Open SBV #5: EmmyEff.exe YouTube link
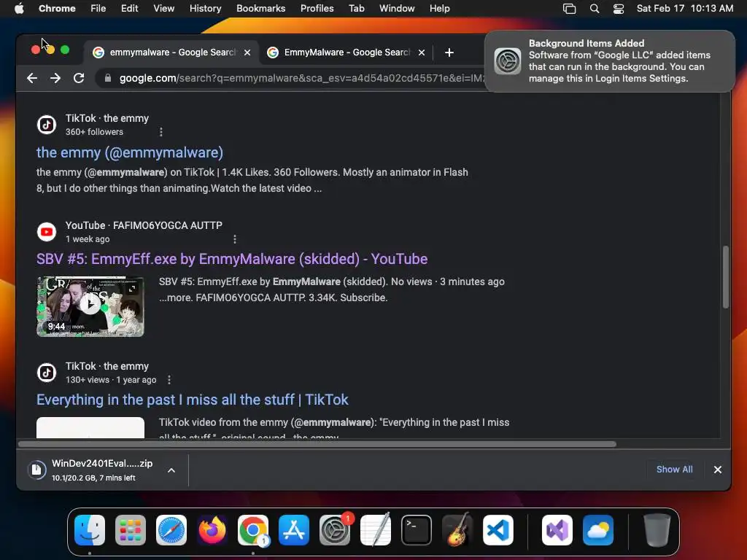 (x=232, y=259)
